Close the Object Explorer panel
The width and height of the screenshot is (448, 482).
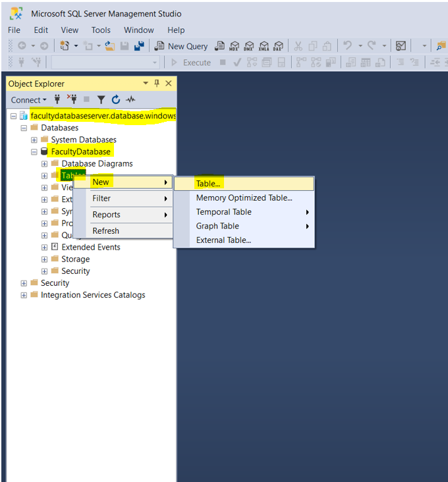(x=169, y=84)
